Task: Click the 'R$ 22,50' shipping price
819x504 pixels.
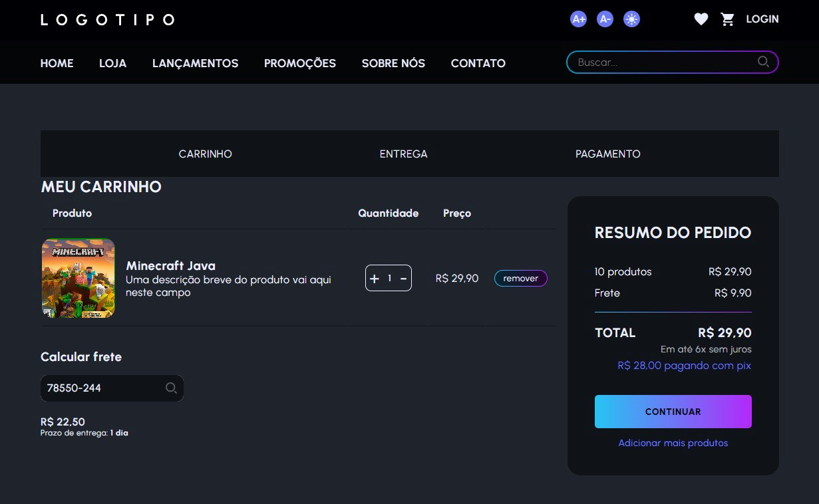Action: point(63,422)
